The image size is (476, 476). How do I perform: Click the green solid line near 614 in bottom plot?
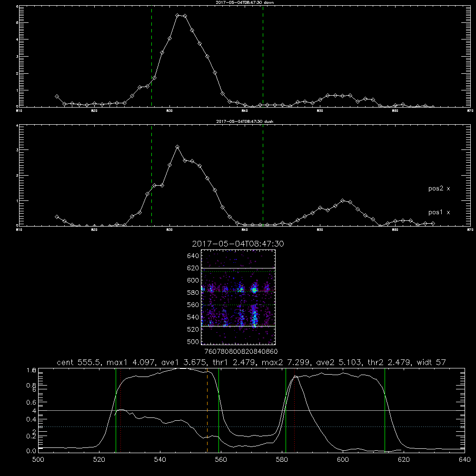(x=385, y=410)
